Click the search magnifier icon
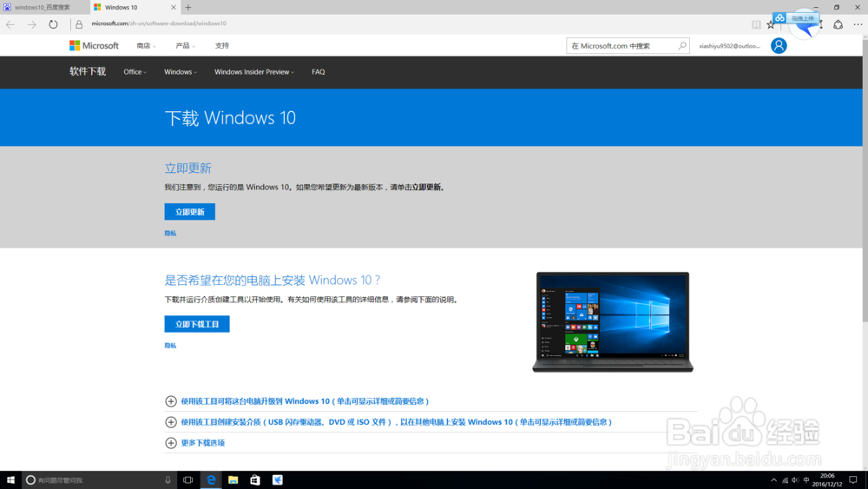868x489 pixels. pyautogui.click(x=682, y=45)
